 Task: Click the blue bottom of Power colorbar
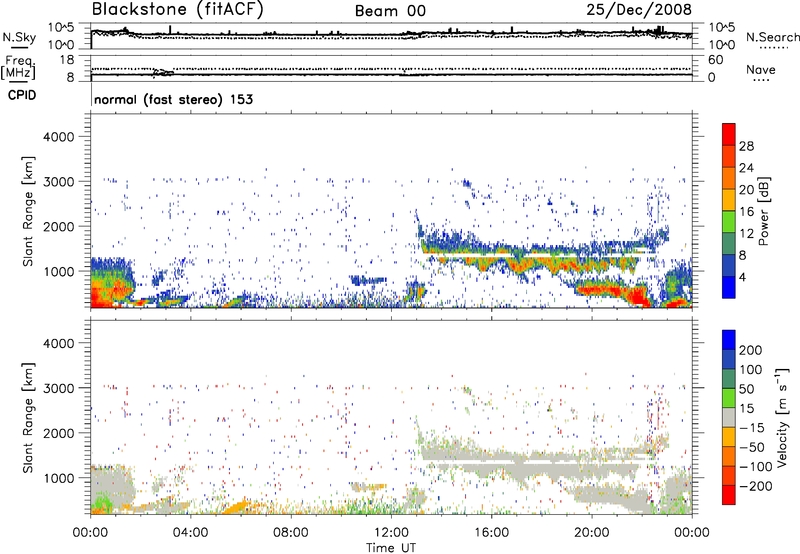(x=729, y=287)
